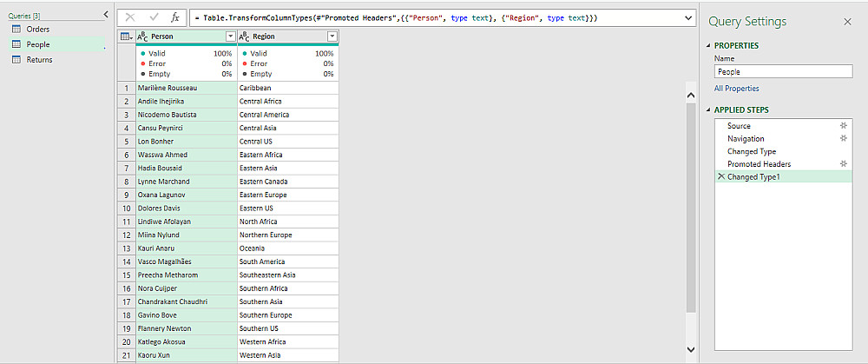Expand the formula bar
Screen dimensions: 868x364
click(689, 18)
